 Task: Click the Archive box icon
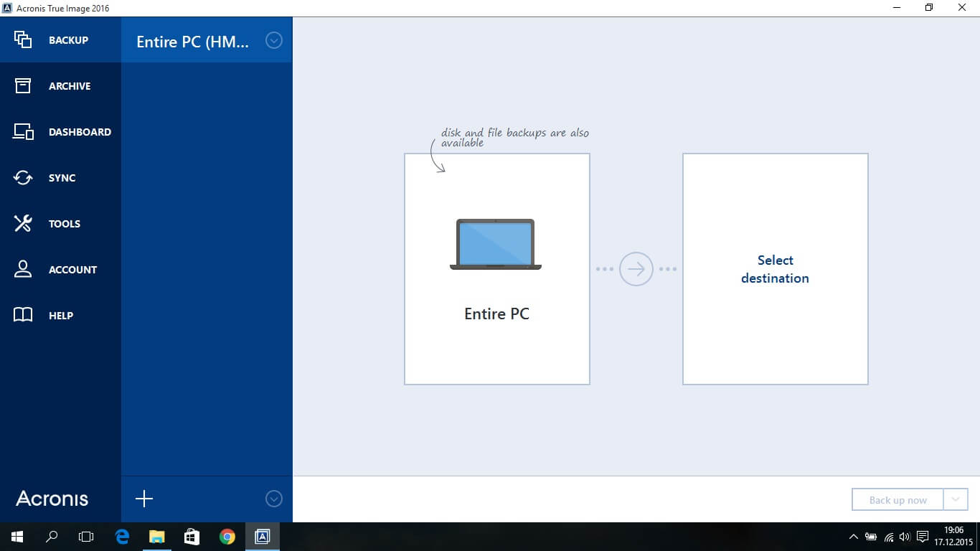(23, 86)
